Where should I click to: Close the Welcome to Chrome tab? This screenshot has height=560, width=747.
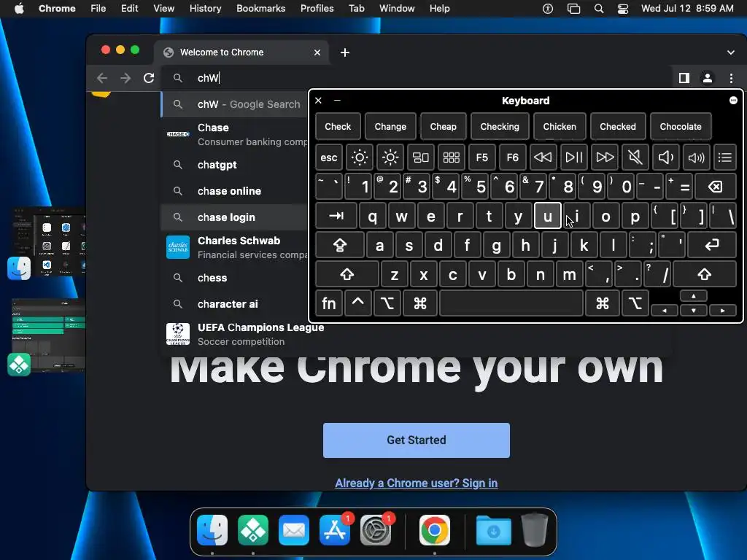pos(317,52)
